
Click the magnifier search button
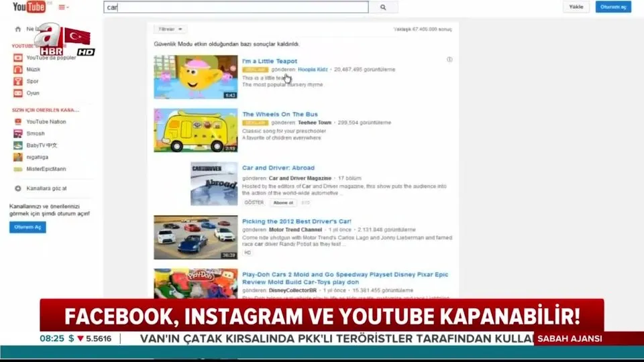pos(383,7)
